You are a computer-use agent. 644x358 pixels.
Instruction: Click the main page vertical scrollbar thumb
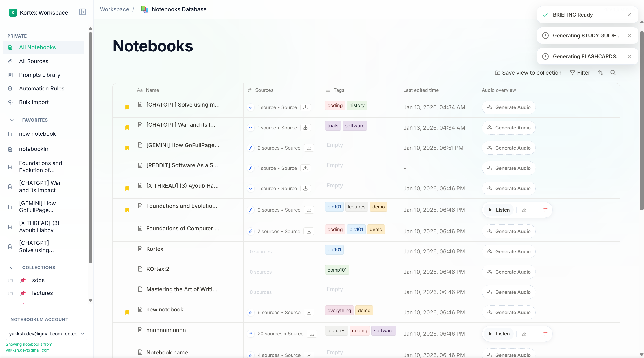tap(642, 120)
